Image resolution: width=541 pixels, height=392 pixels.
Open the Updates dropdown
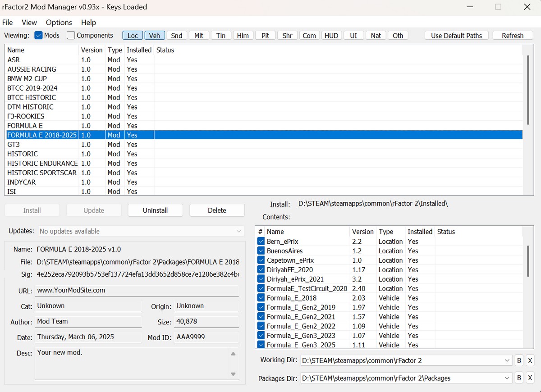141,231
